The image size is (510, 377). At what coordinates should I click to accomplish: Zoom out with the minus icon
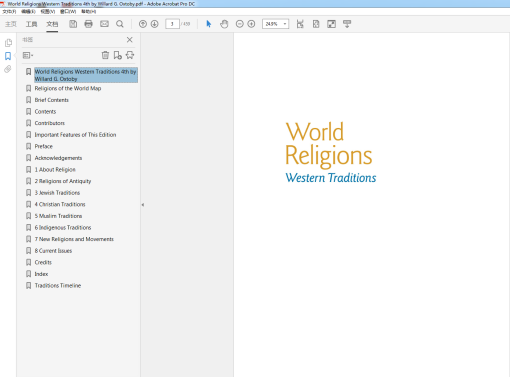[x=239, y=24]
